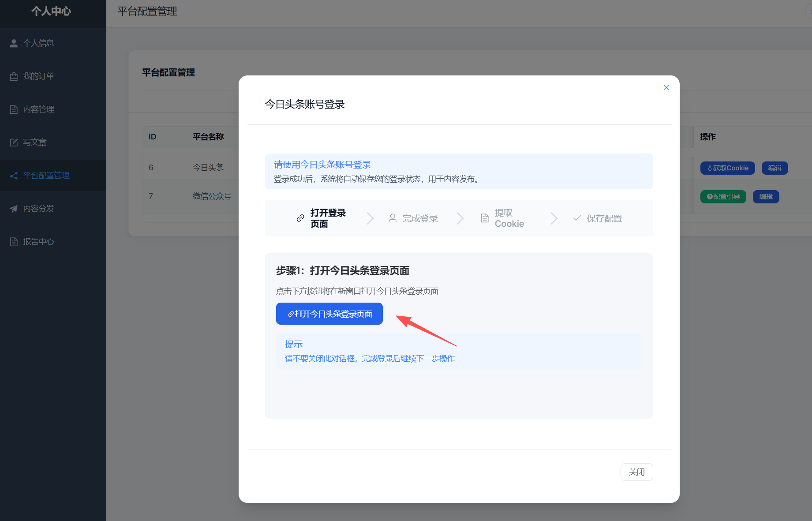Click the 内容分发 paper plane icon

click(x=14, y=209)
